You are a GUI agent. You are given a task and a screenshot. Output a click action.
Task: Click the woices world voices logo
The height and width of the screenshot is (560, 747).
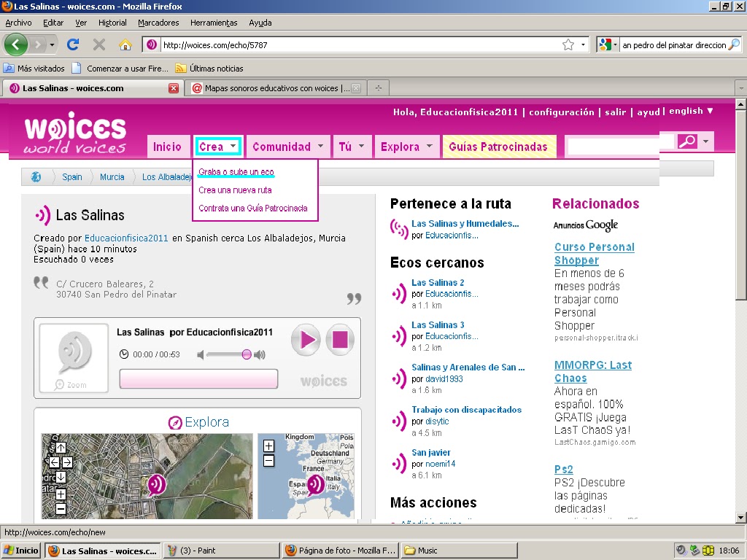[x=75, y=133]
